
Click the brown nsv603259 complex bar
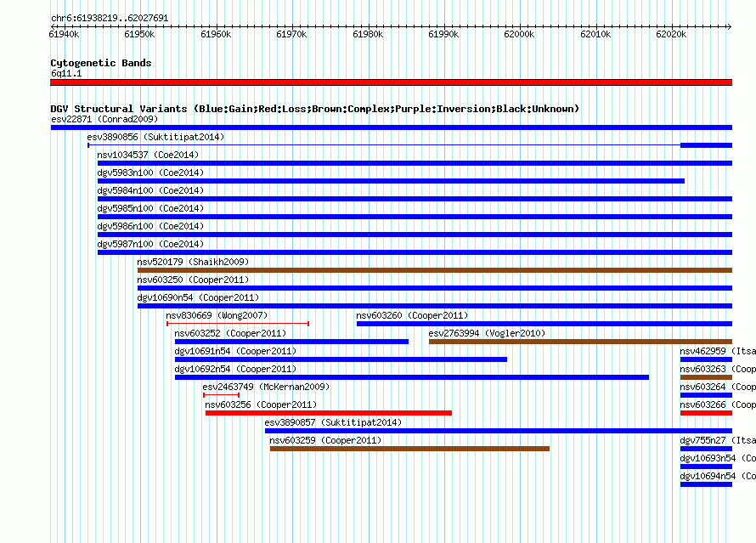pyautogui.click(x=409, y=449)
